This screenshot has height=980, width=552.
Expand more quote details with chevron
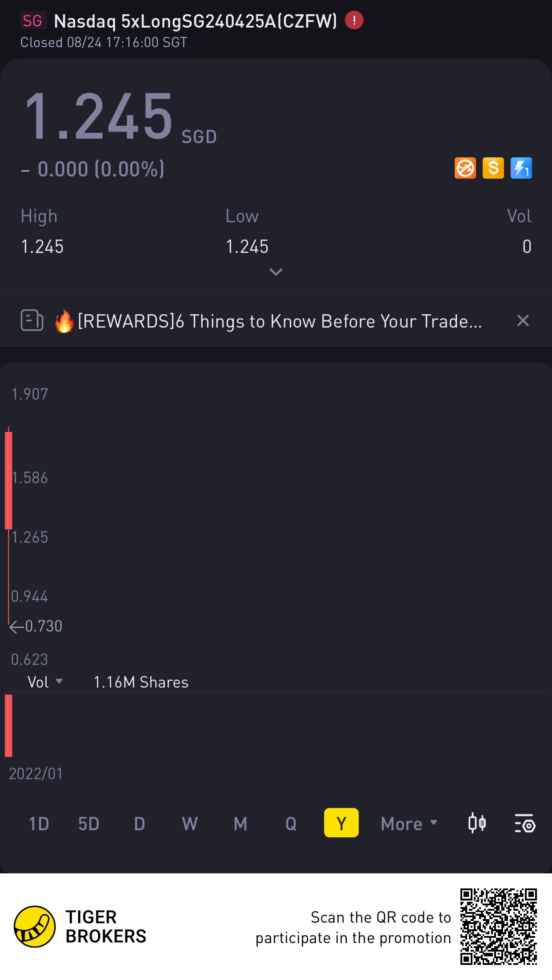pyautogui.click(x=276, y=272)
